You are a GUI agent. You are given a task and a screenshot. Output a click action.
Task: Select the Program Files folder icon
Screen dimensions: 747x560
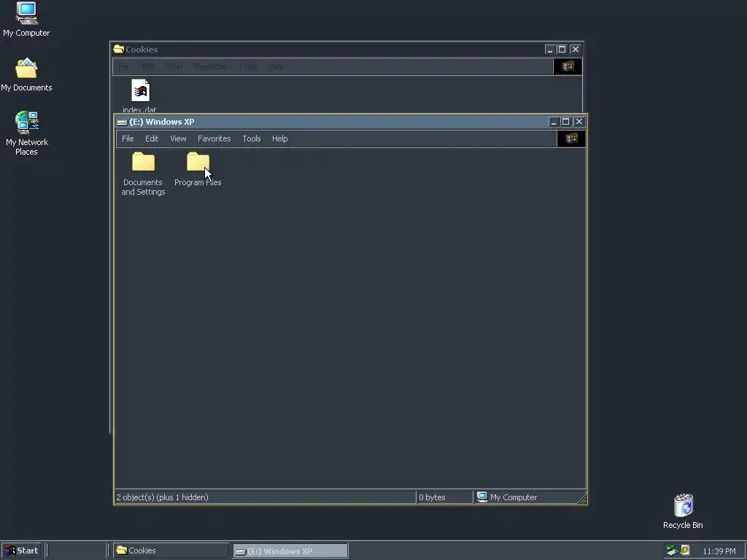point(198,162)
